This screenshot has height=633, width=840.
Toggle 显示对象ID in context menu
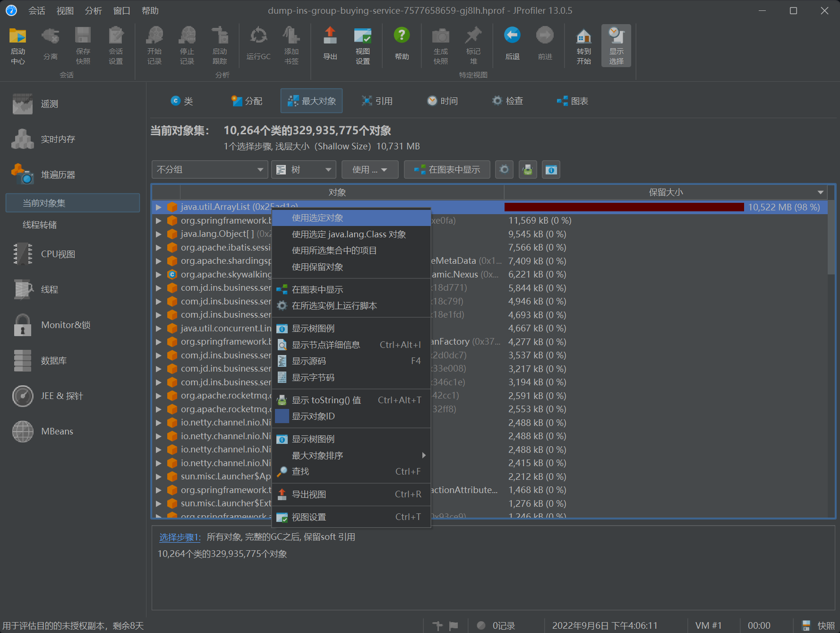pyautogui.click(x=351, y=416)
